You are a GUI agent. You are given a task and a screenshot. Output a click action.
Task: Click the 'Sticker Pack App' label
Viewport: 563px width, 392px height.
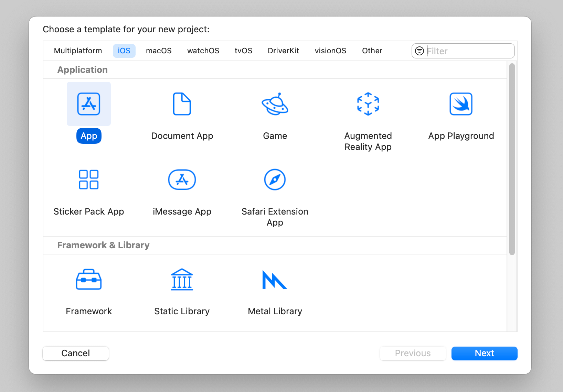point(89,212)
